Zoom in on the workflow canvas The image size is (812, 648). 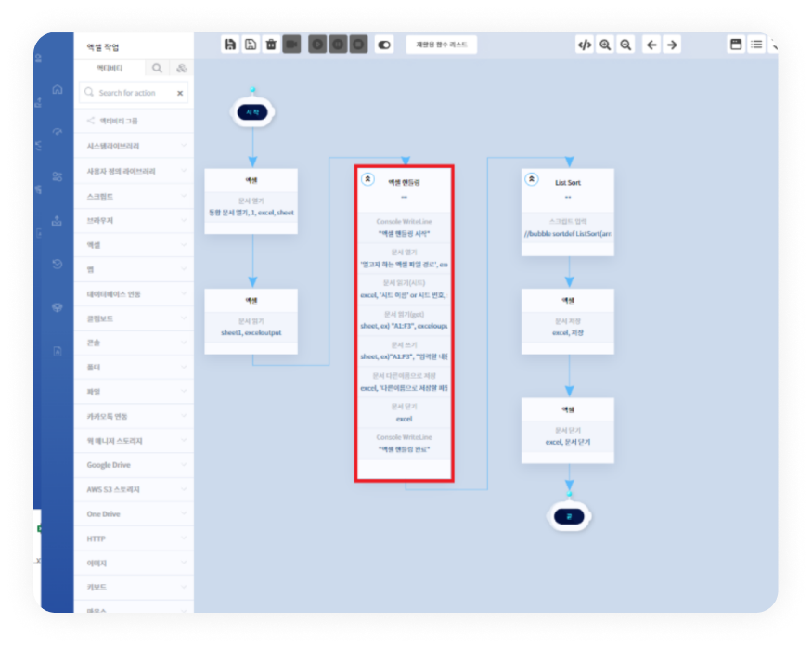605,45
